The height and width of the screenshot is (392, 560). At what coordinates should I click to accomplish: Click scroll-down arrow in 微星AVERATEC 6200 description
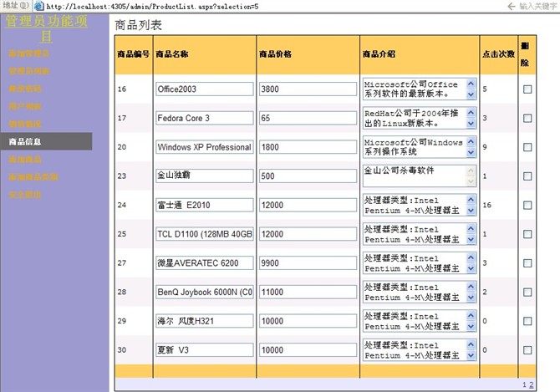pyautogui.click(x=471, y=268)
